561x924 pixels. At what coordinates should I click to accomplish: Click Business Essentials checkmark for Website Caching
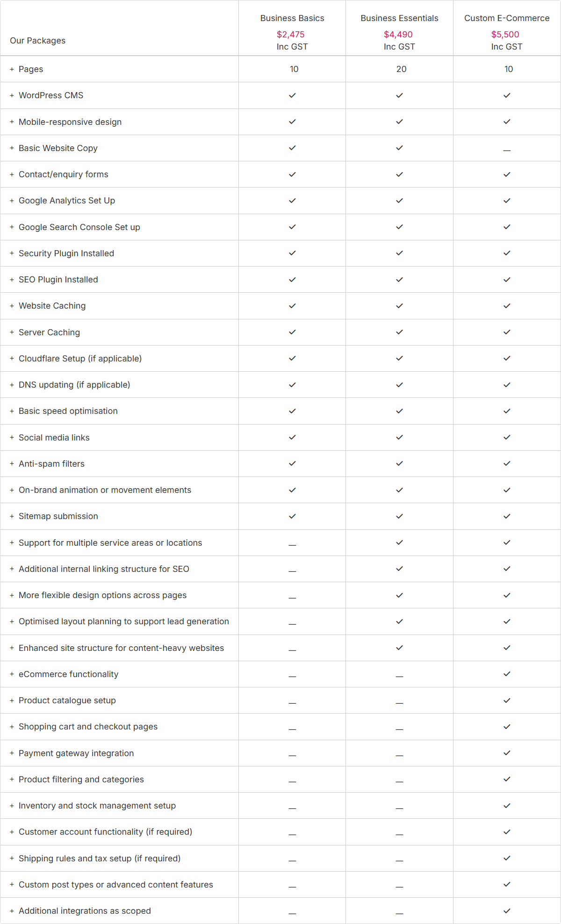399,306
